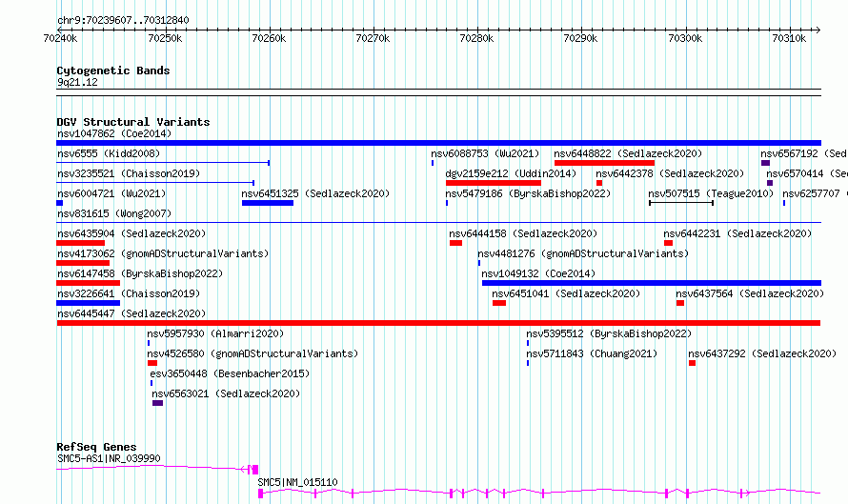Click the 70280k ruler tick label
This screenshot has height=504, width=848.
(476, 38)
